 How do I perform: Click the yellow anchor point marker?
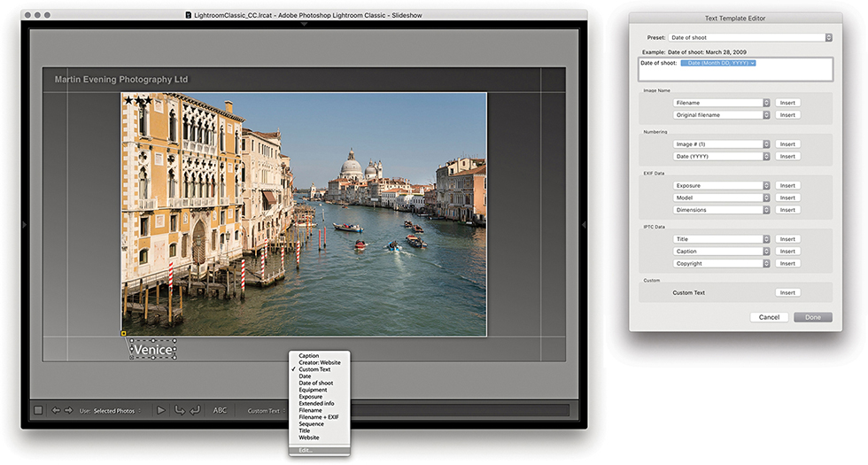124,334
